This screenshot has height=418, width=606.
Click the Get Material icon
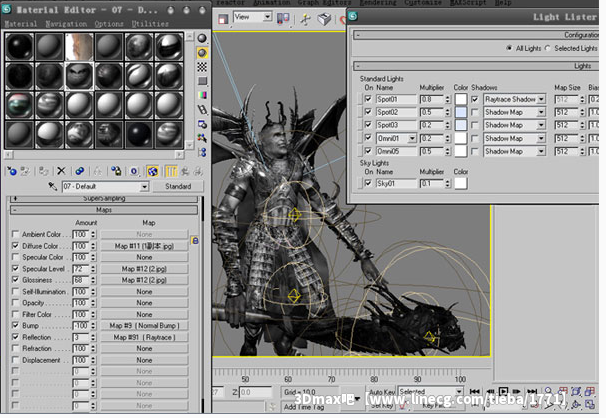pos(11,171)
